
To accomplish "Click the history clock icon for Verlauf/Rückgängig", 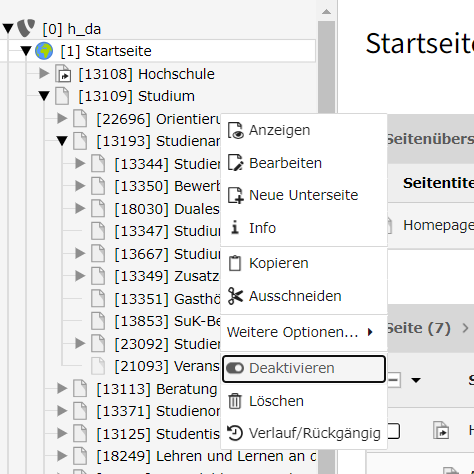I will 235,433.
